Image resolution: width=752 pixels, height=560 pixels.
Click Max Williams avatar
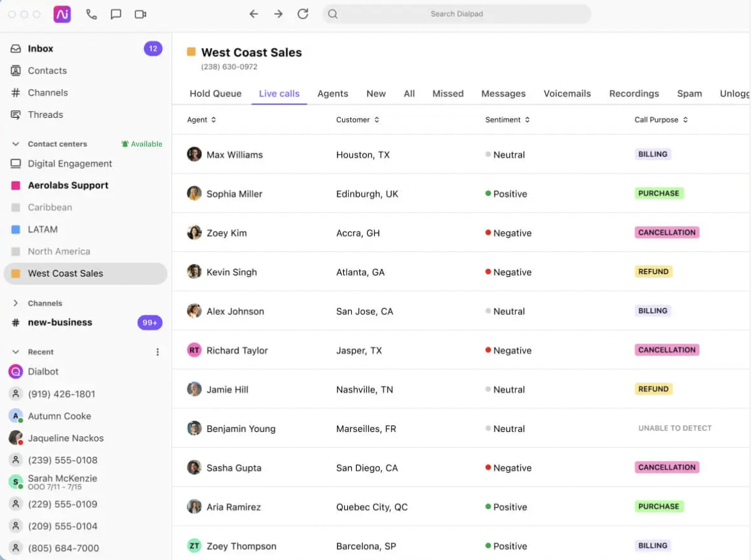tap(194, 154)
